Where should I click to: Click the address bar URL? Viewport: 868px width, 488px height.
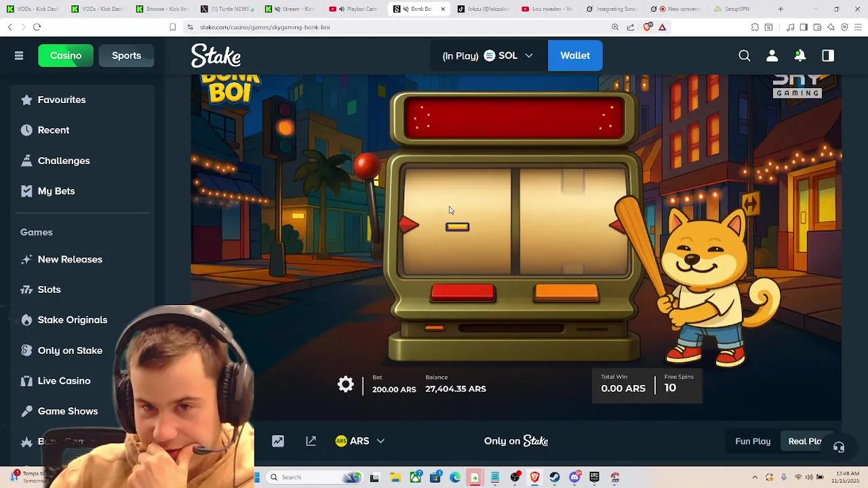click(x=265, y=27)
